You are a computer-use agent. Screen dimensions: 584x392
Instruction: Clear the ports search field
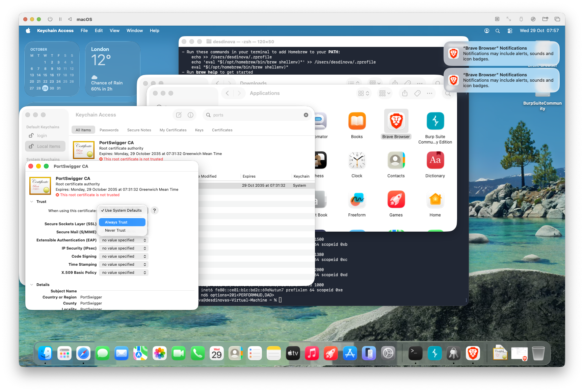[306, 115]
